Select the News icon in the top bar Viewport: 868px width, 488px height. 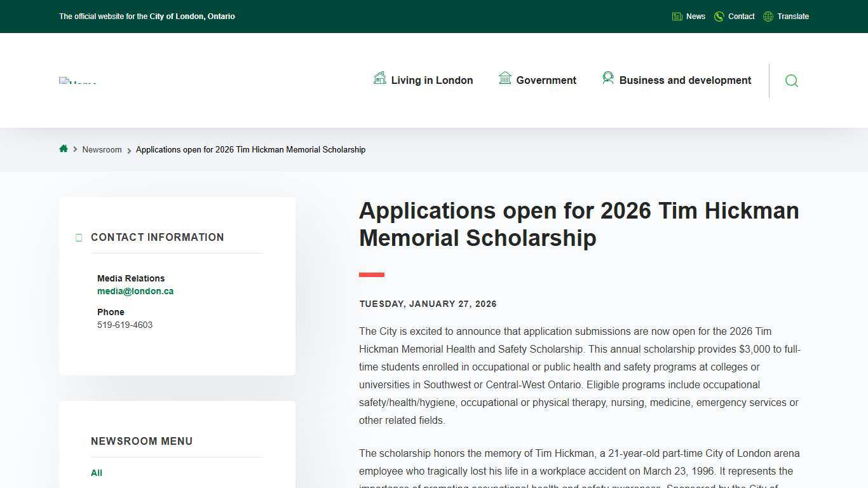[x=677, y=16]
